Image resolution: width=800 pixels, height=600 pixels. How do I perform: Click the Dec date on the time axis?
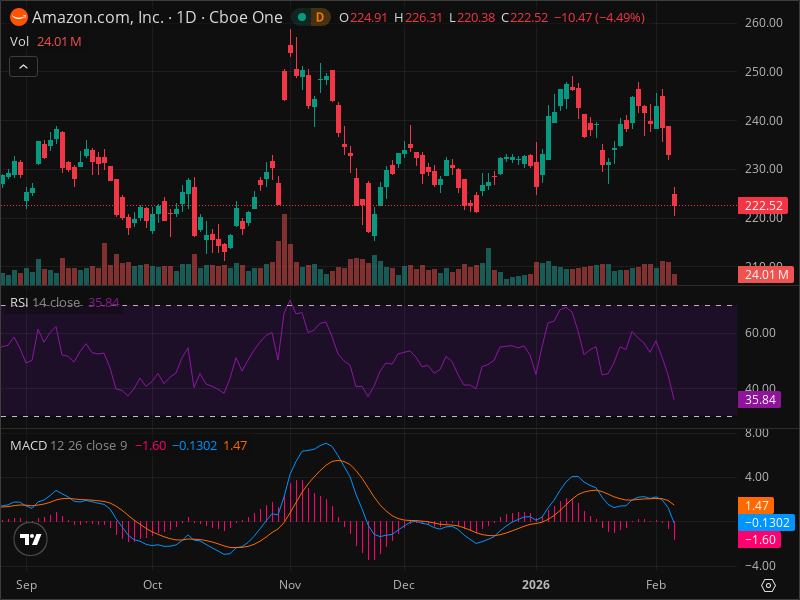[404, 585]
